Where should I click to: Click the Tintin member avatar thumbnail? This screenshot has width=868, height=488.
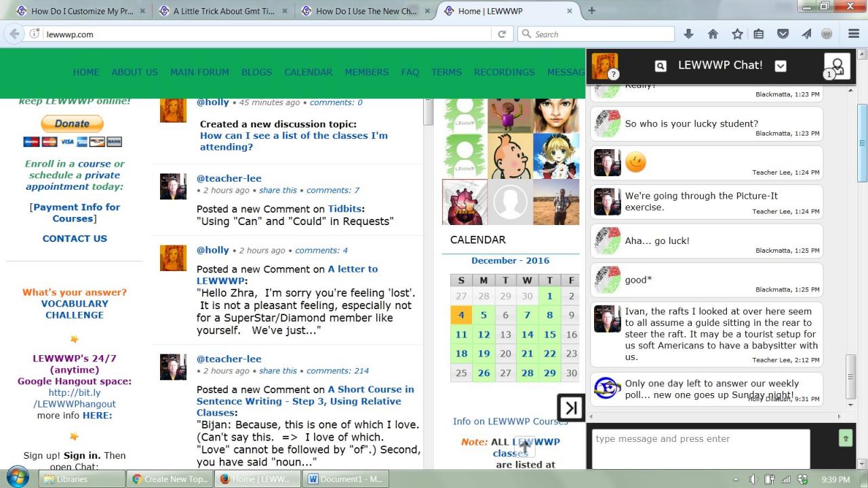[x=510, y=156]
